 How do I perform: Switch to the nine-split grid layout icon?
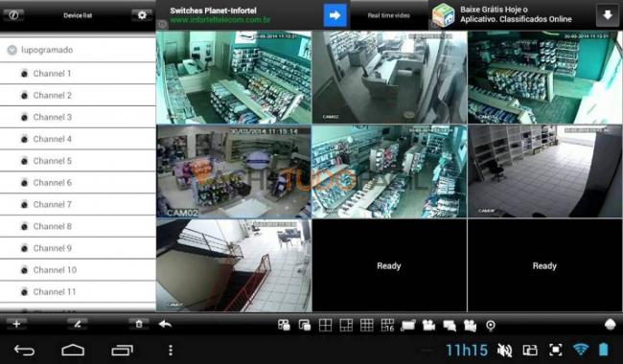point(366,325)
